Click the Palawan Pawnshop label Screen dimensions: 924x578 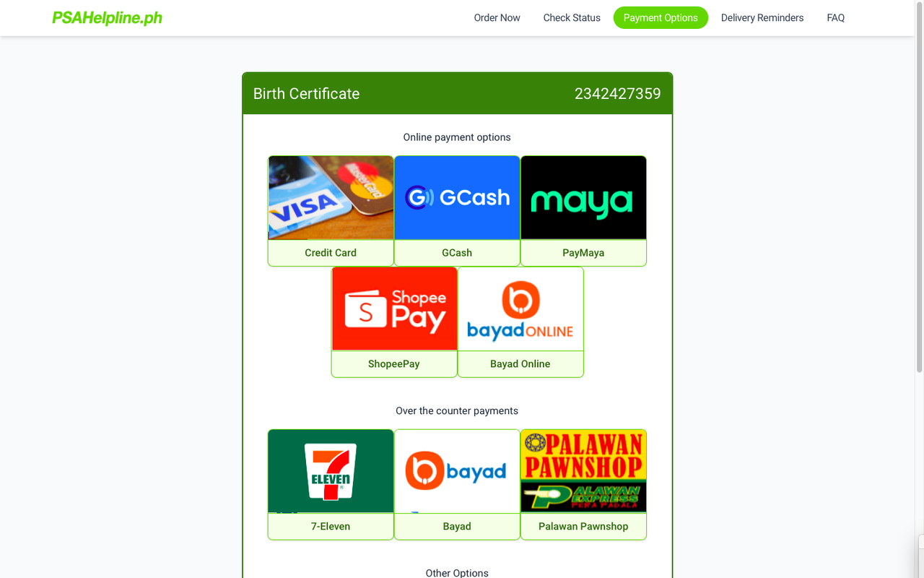(x=583, y=527)
